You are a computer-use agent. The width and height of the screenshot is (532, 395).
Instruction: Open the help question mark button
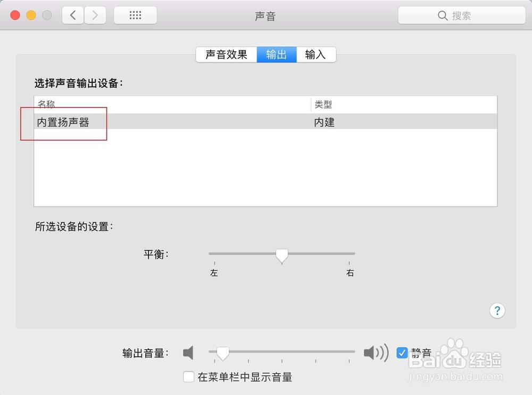(497, 310)
